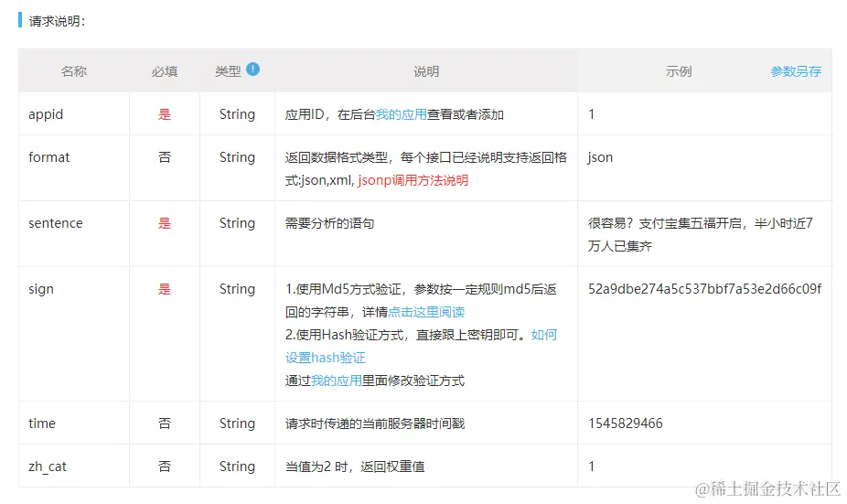Select the 请求说明 section heading

tap(57, 21)
